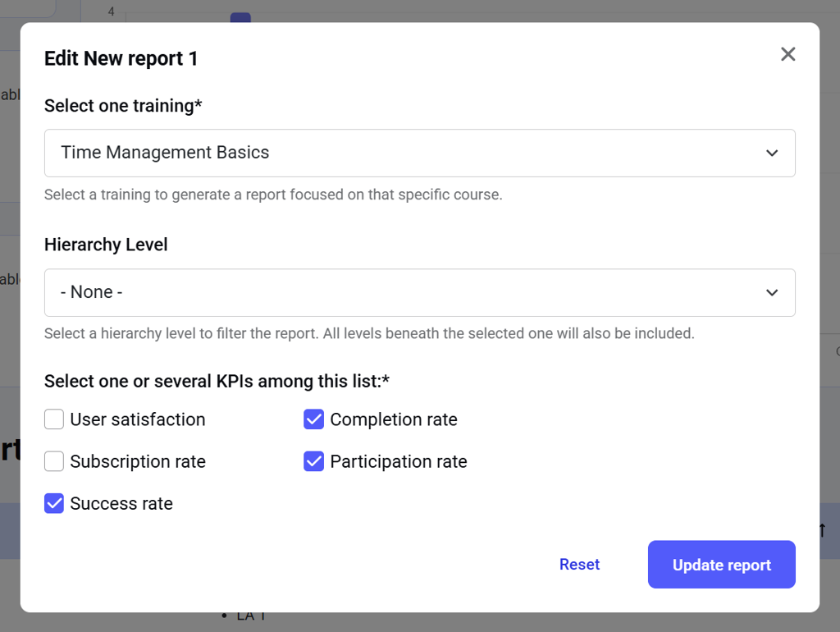Select the 'Success rate' label text

[121, 503]
